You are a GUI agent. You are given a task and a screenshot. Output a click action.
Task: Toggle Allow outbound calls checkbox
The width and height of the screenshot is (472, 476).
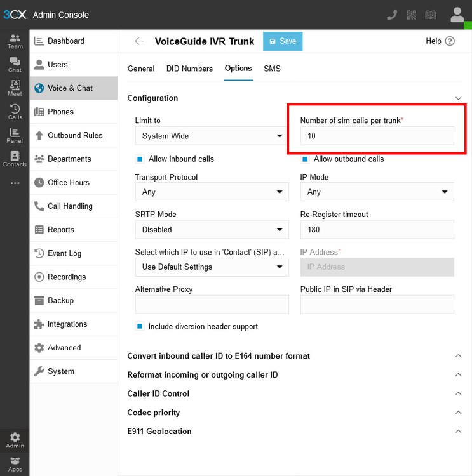point(305,159)
